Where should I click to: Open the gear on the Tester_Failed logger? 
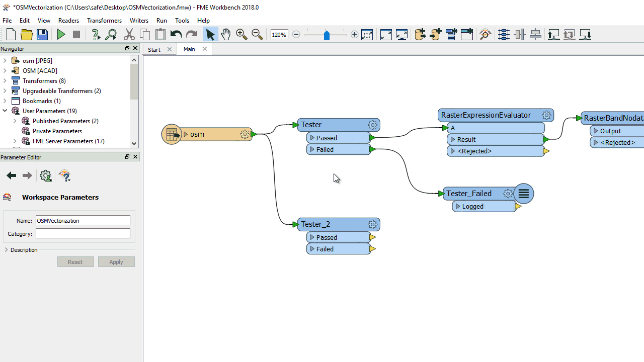(508, 194)
